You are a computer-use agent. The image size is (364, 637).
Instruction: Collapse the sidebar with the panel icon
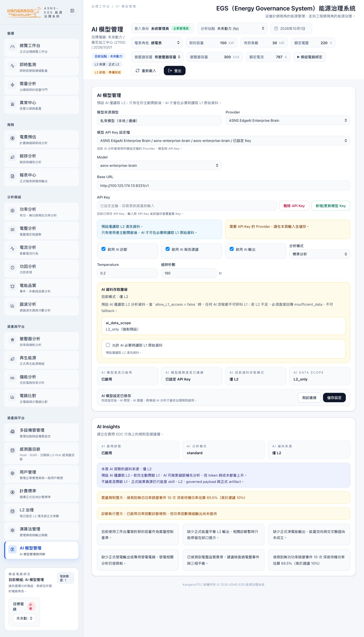(72, 11)
